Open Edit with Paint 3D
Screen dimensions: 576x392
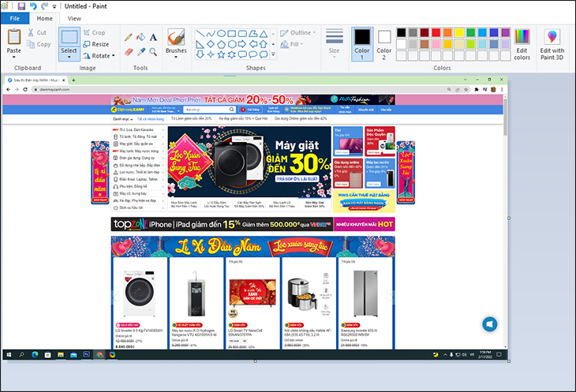(x=552, y=44)
